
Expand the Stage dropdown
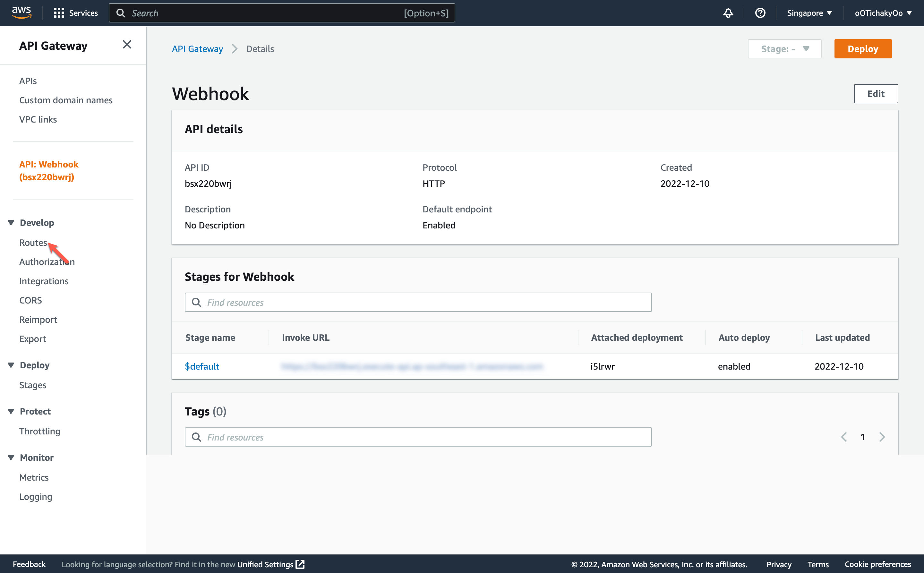click(784, 48)
